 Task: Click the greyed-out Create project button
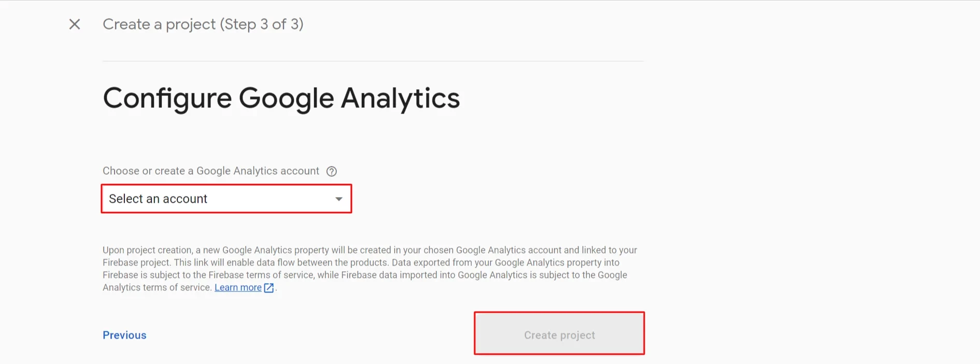click(x=559, y=334)
